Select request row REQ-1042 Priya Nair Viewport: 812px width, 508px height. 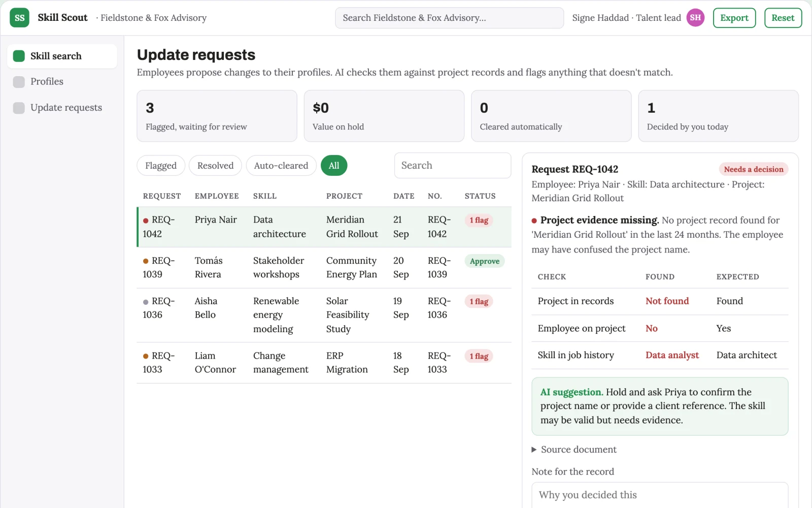pyautogui.click(x=324, y=227)
